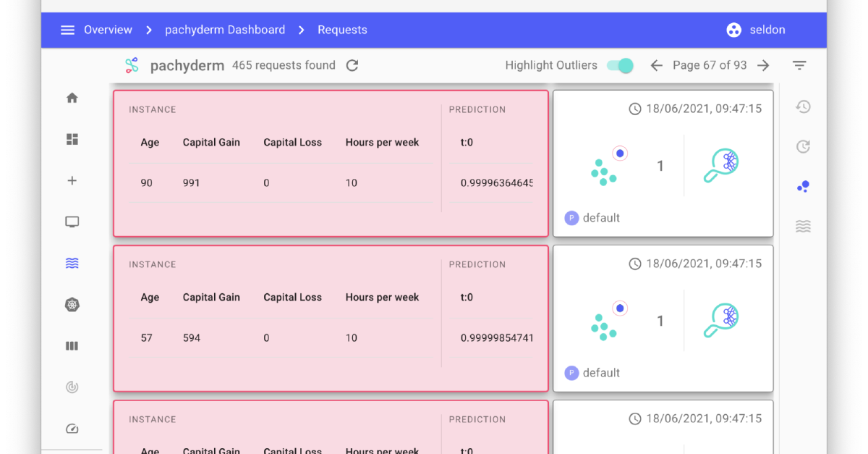Click the '465 requests found' text
The image size is (868, 454).
click(284, 65)
